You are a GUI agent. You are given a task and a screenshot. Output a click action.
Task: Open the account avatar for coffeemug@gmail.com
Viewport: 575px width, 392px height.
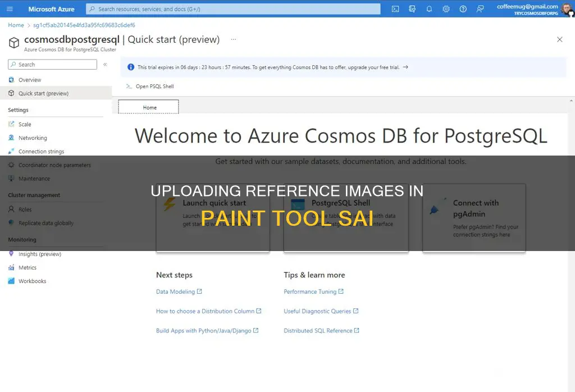(567, 9)
